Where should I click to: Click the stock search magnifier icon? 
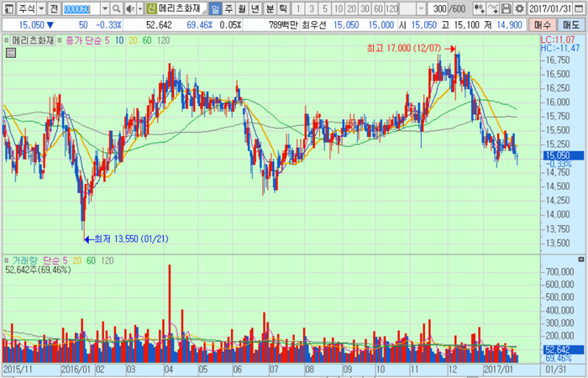(115, 8)
